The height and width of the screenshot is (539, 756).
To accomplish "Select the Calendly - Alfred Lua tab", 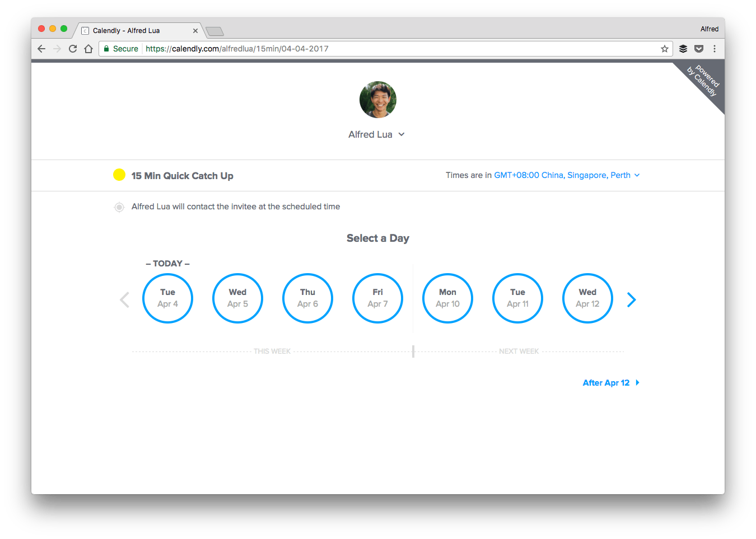I will [x=138, y=31].
